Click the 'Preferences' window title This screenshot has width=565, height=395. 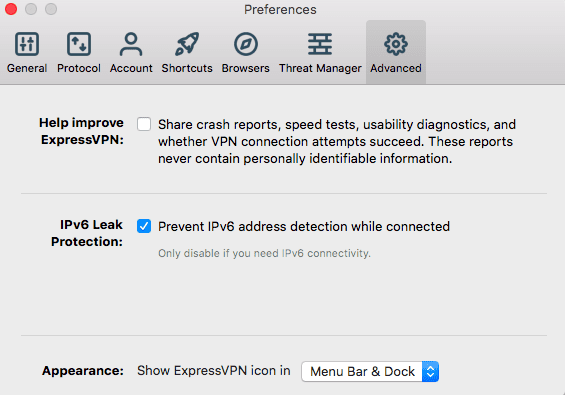(x=280, y=9)
